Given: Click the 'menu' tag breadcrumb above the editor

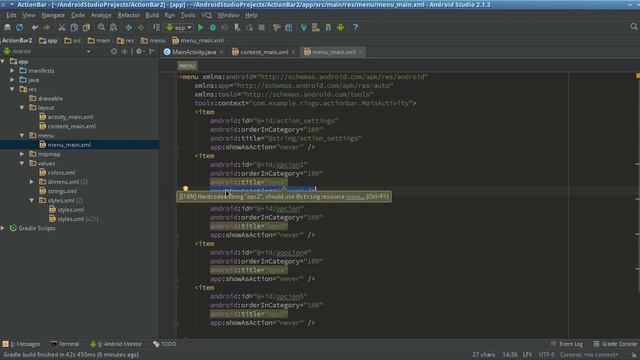Looking at the screenshot, I should coord(187,66).
